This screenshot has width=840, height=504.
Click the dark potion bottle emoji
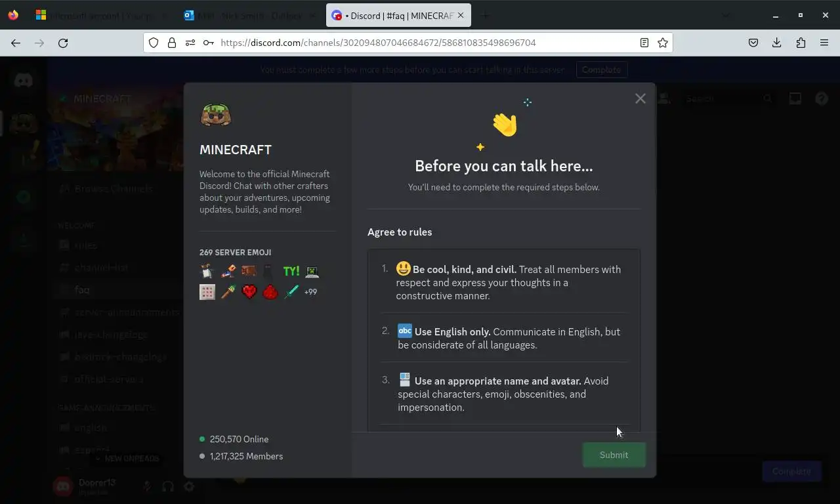267,271
